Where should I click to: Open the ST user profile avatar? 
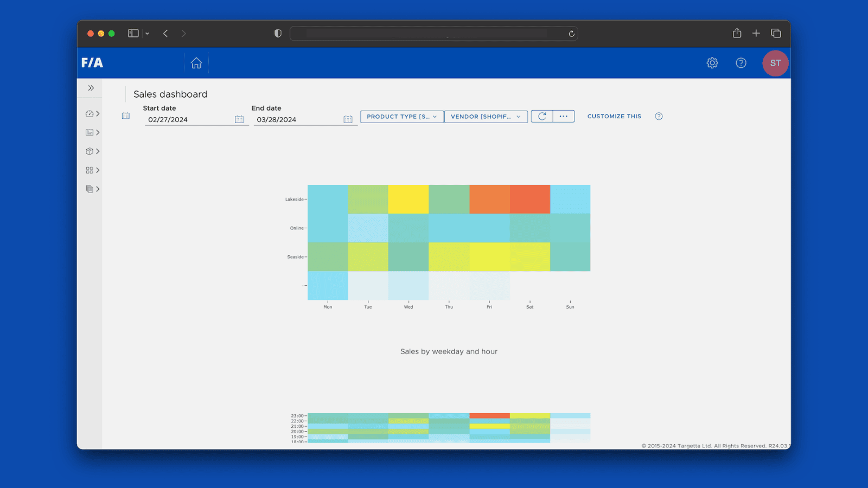[x=775, y=63]
